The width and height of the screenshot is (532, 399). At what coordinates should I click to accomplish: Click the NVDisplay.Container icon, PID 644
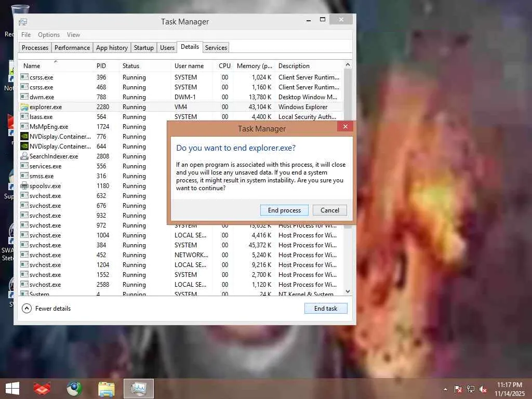click(24, 146)
